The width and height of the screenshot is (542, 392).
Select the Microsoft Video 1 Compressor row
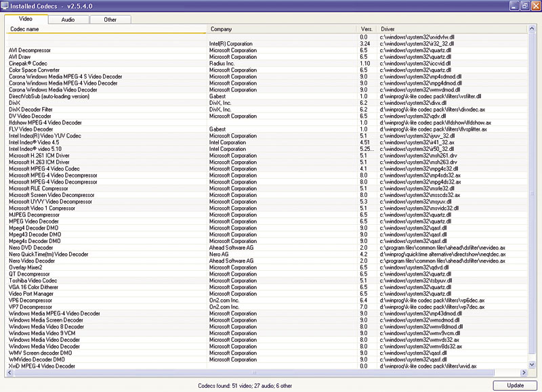click(267, 208)
